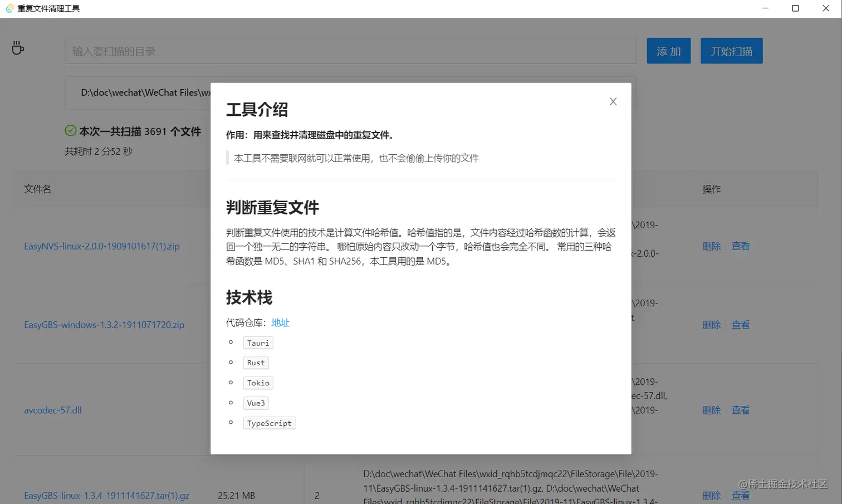Close the 工具介绍 dialog
This screenshot has width=842, height=504.
point(613,101)
